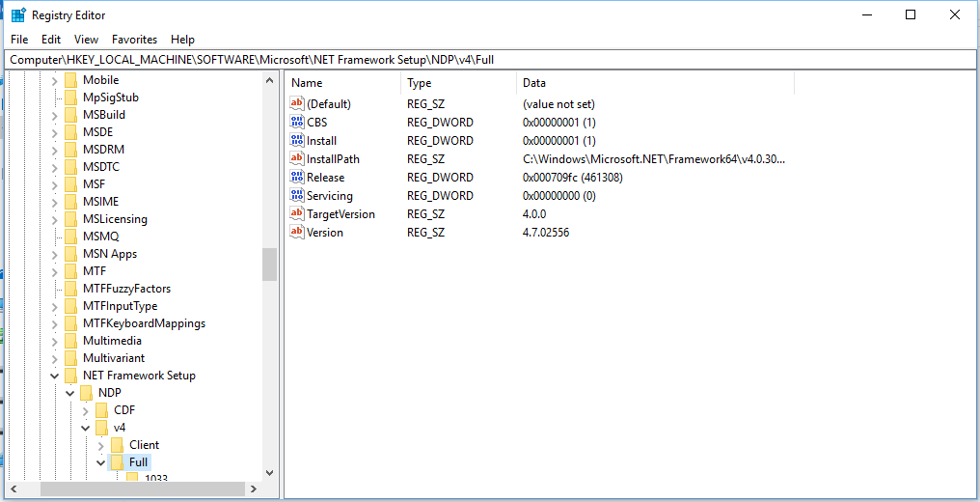Click the InstallPath data Framework64 path
This screenshot has height=502, width=980.
[654, 159]
